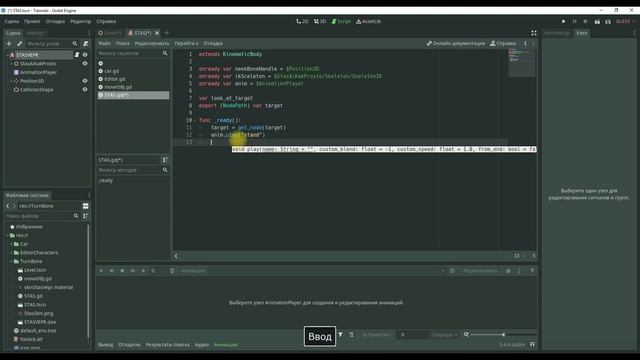This screenshot has height=360, width=640.
Task: Open the Редактор menu
Action: tap(80, 21)
